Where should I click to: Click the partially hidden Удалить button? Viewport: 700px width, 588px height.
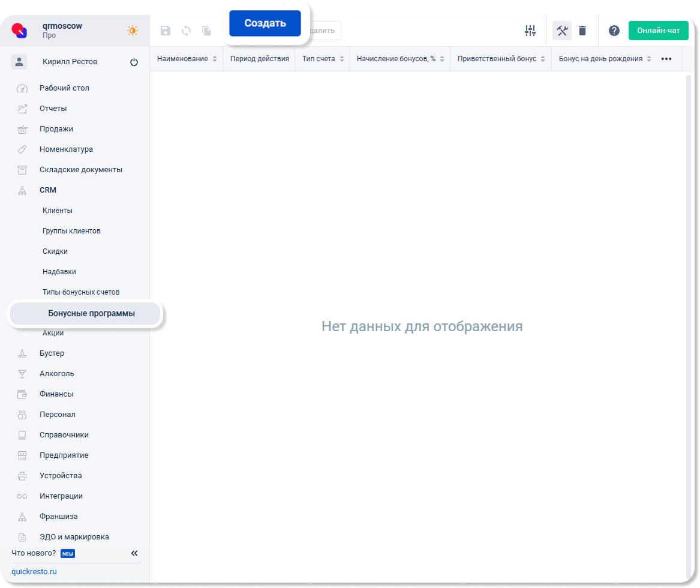(325, 31)
